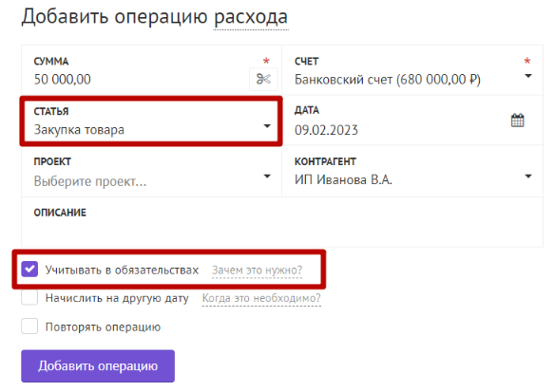Screen dimensions: 554x392
Task: Click the 'Выберите проект...' placeholder text
Action: coord(90,181)
